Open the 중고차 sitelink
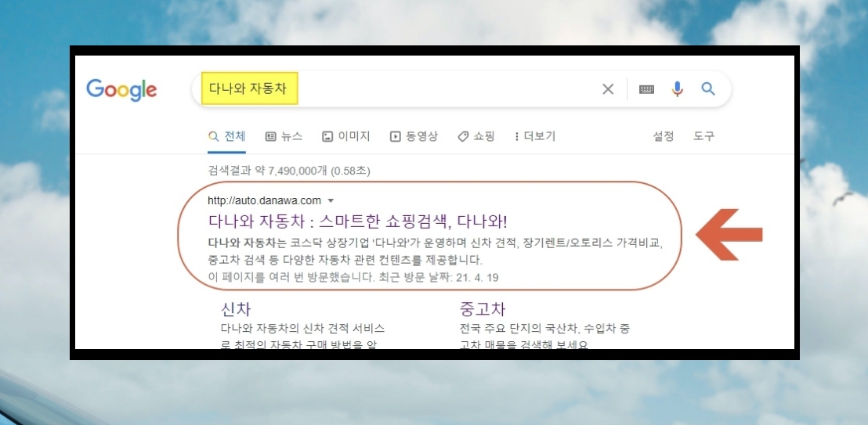 tap(482, 309)
